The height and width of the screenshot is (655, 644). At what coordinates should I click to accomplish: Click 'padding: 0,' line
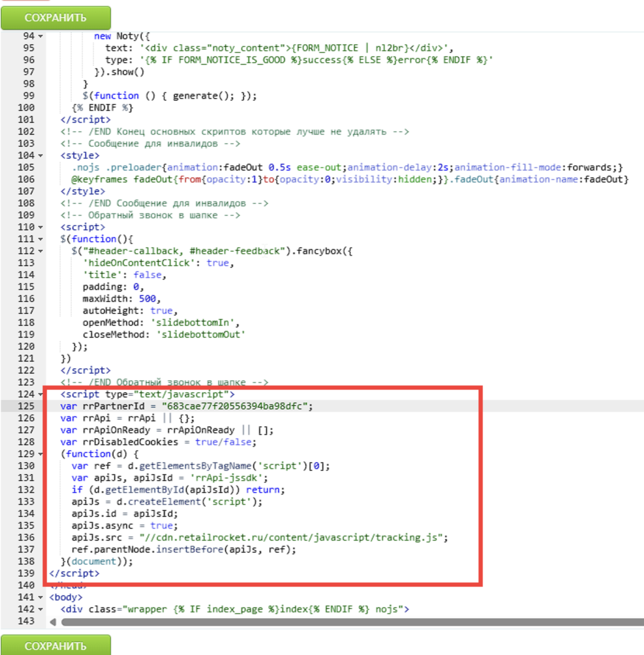(113, 287)
